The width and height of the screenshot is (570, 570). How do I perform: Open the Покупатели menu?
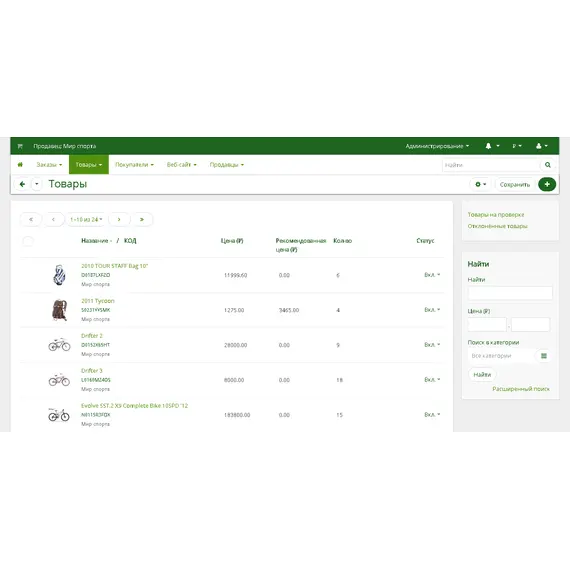134,165
